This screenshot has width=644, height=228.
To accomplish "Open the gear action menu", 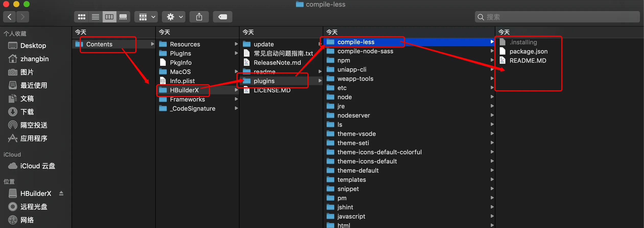I will 174,17.
